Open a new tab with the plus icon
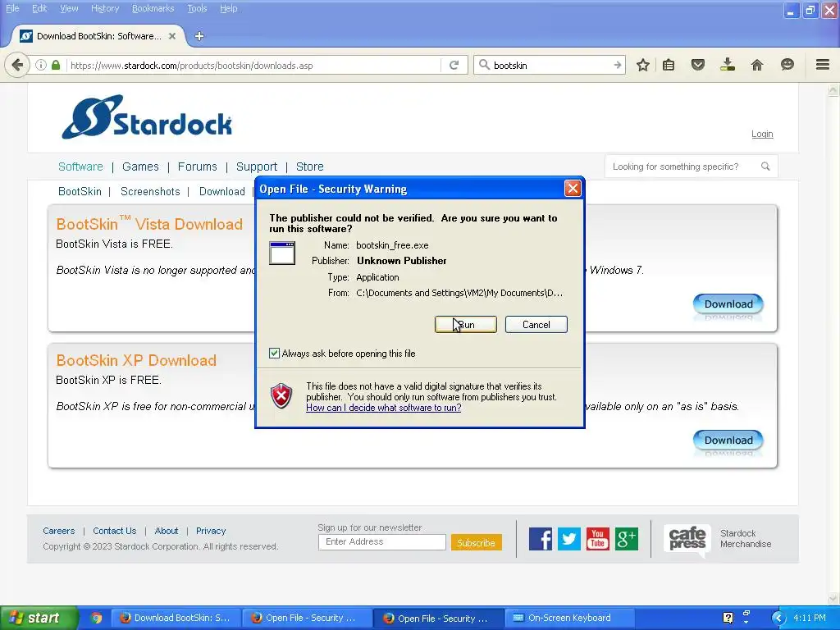Viewport: 840px width, 630px height. coord(199,36)
